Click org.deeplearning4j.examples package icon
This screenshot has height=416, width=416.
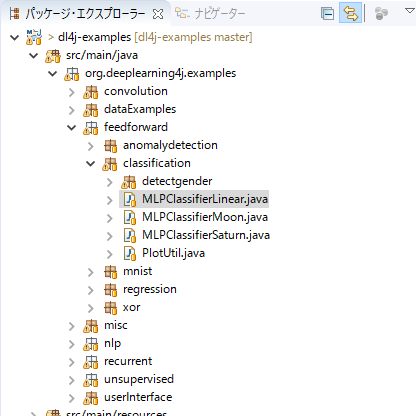(72, 74)
